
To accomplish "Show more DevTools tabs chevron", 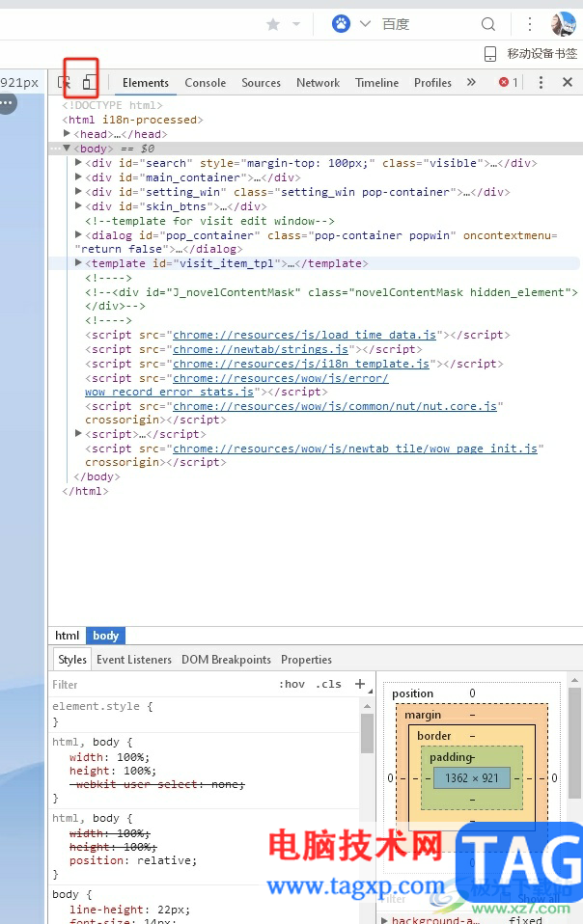I will (x=471, y=83).
